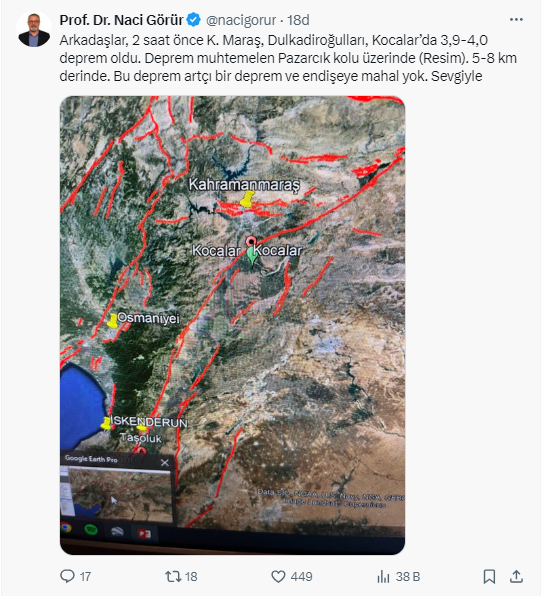Open the three-dot more options menu
Image resolution: width=542 pixels, height=596 pixels.
pos(516,19)
